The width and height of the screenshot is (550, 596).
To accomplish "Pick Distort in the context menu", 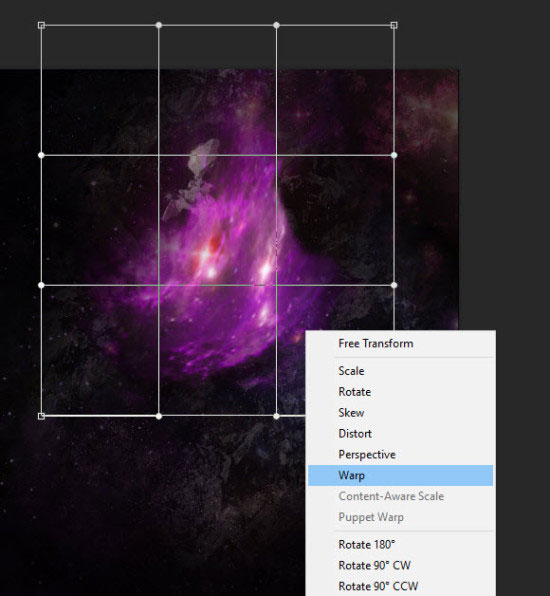I will (x=400, y=434).
